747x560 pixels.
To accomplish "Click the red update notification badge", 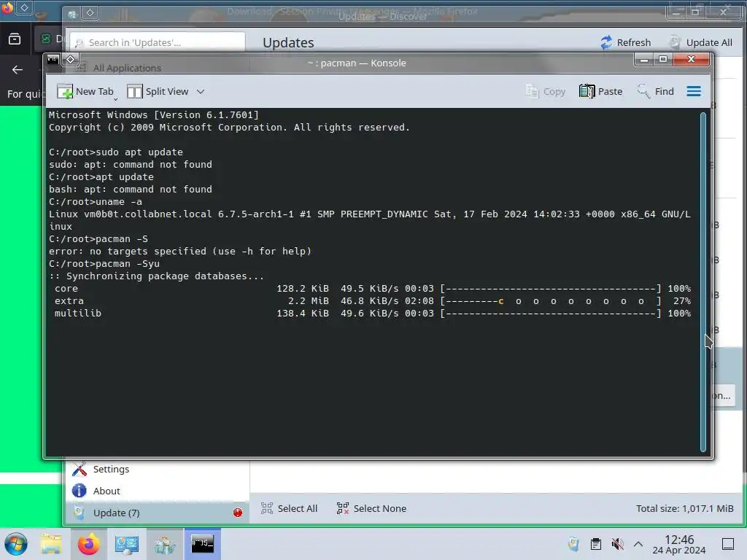I will coord(238,513).
